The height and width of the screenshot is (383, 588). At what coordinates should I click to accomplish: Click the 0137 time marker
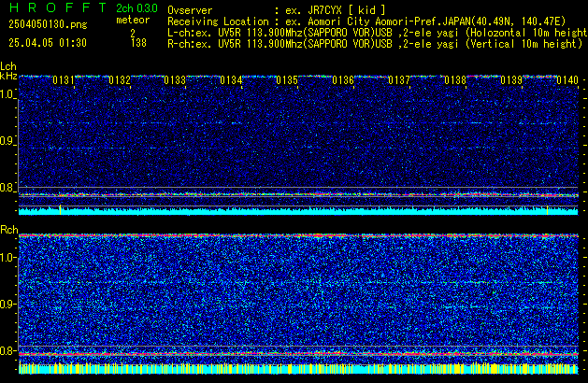click(399, 80)
